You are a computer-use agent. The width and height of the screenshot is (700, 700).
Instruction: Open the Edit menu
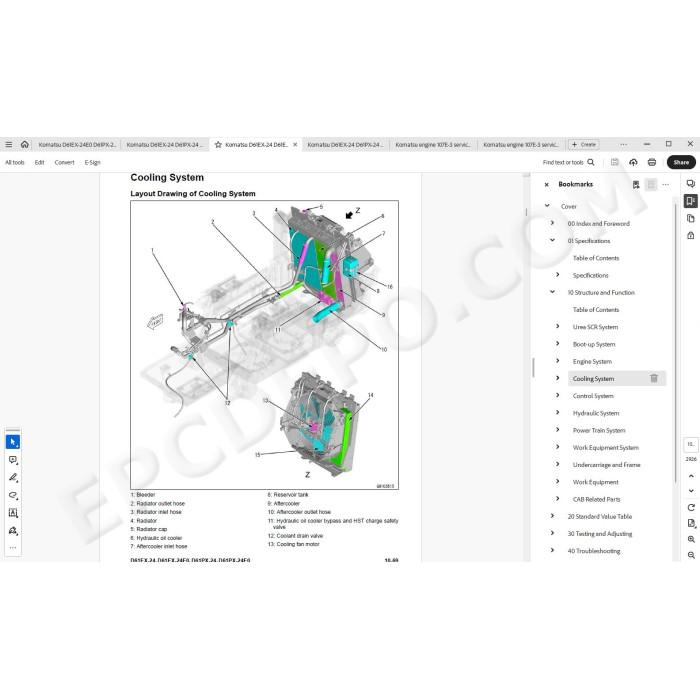pos(39,162)
